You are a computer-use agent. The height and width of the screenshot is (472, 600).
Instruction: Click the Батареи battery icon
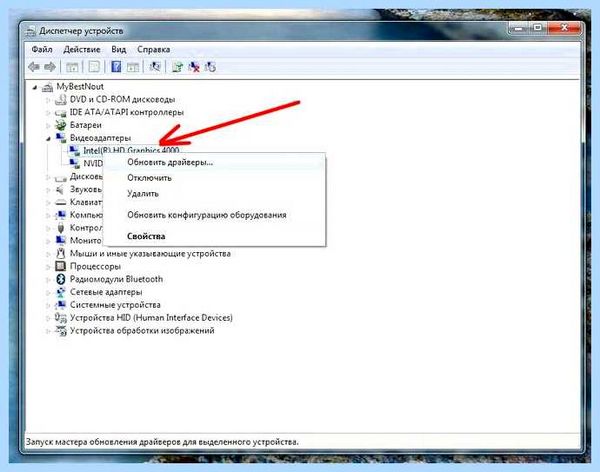[x=60, y=125]
